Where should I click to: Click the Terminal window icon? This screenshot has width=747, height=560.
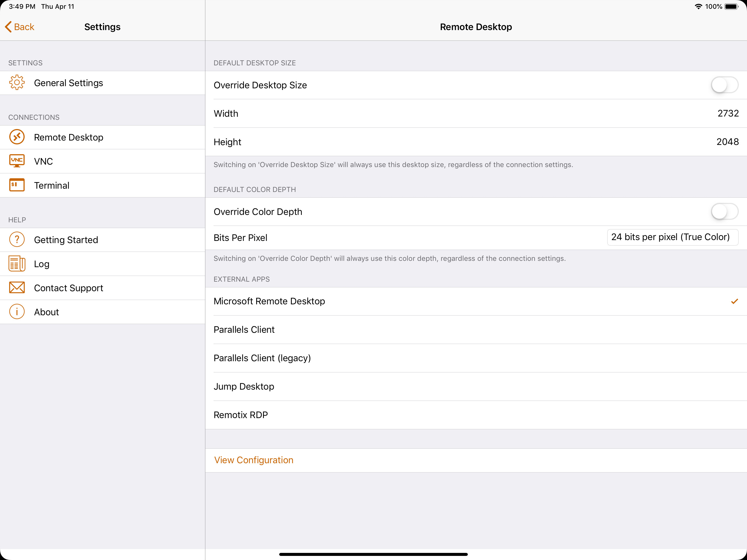click(17, 185)
